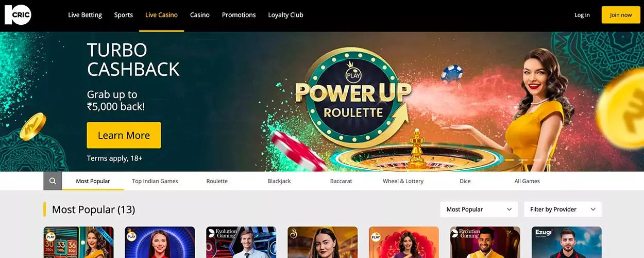Click the Power Up Roulette play badge
The width and height of the screenshot is (644, 258).
[353, 73]
